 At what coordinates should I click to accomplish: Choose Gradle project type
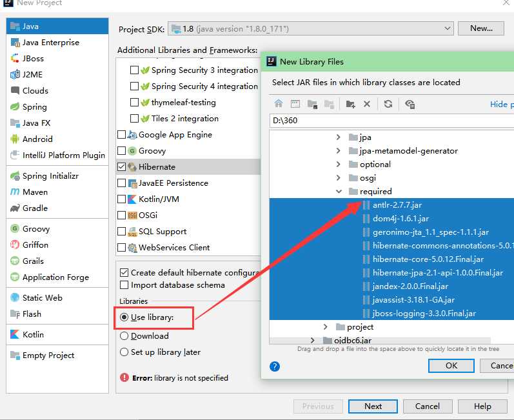pyautogui.click(x=57, y=208)
